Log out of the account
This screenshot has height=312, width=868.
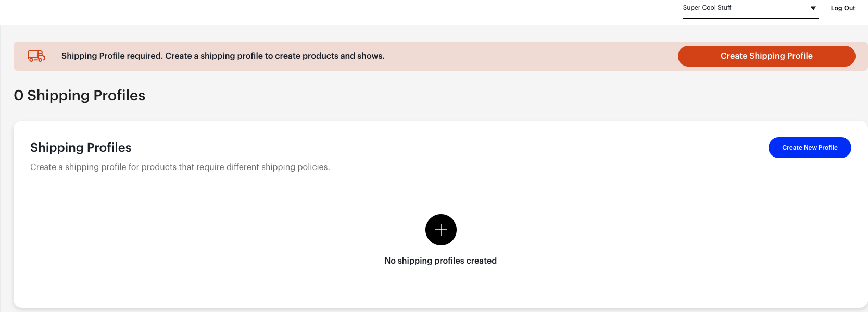pyautogui.click(x=843, y=8)
